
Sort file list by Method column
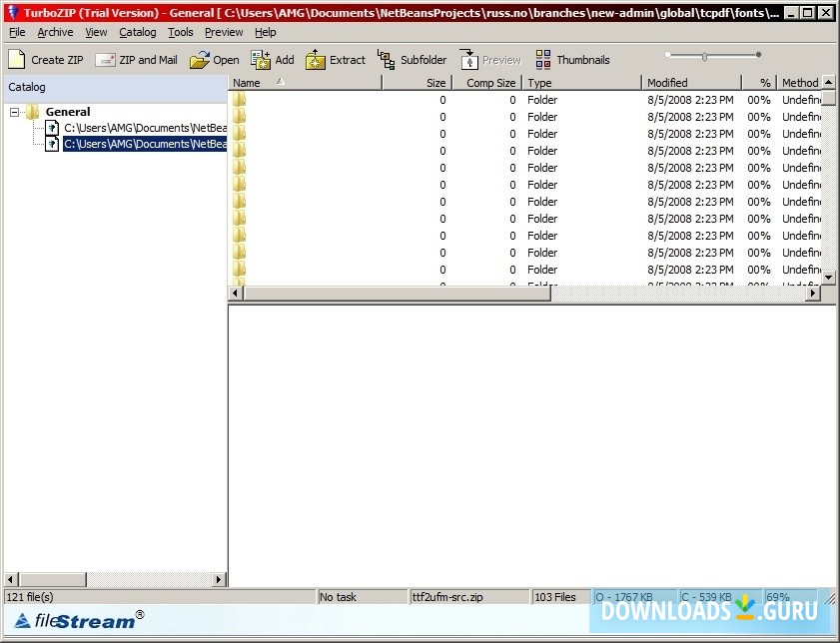click(x=799, y=83)
